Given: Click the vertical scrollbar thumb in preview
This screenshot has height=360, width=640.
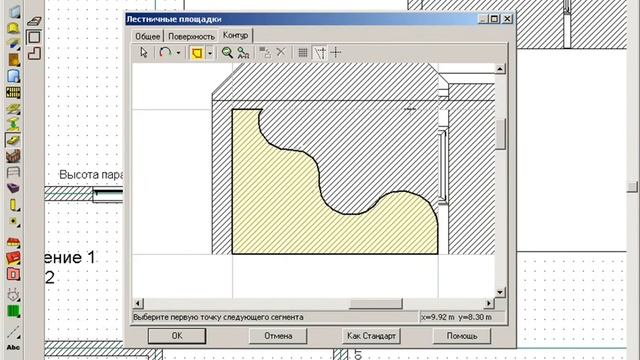Looking at the screenshot, I should click(x=500, y=133).
